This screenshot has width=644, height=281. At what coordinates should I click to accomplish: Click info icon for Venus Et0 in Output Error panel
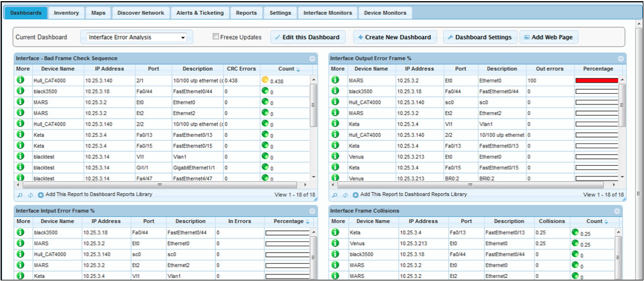[x=335, y=156]
